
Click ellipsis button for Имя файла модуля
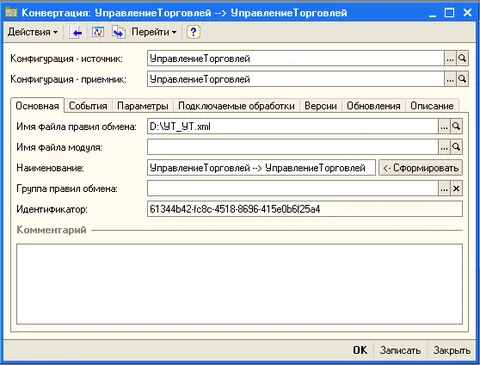(444, 147)
